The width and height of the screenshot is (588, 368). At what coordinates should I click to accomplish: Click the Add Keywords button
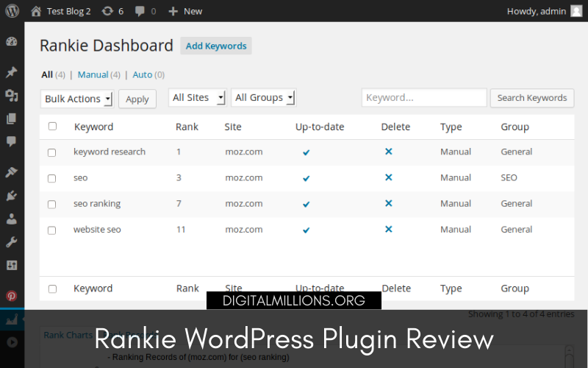(x=216, y=46)
